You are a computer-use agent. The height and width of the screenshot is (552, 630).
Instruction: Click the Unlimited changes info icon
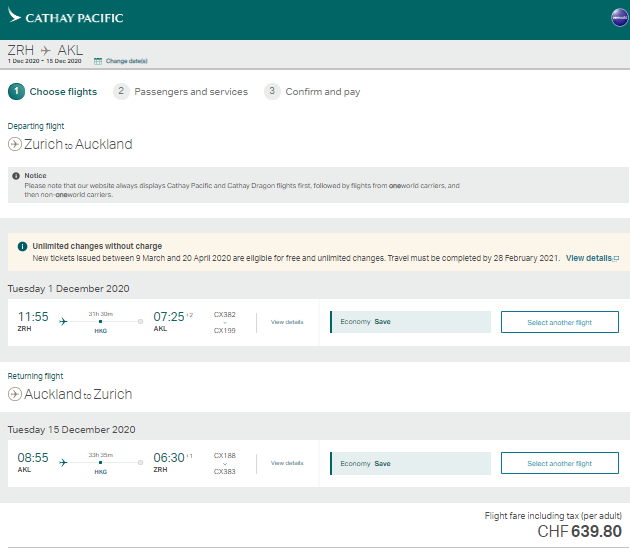click(x=22, y=246)
